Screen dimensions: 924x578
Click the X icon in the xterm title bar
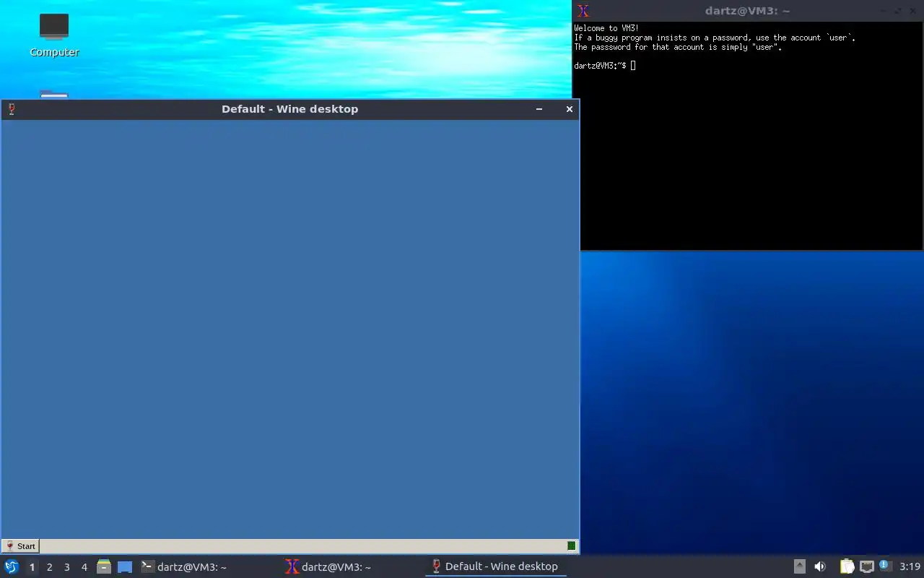pos(583,11)
